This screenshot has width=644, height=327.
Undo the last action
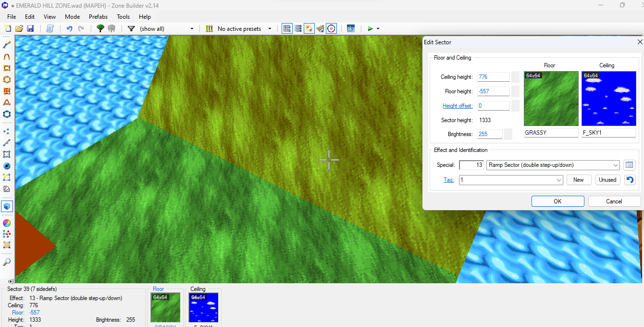69,29
